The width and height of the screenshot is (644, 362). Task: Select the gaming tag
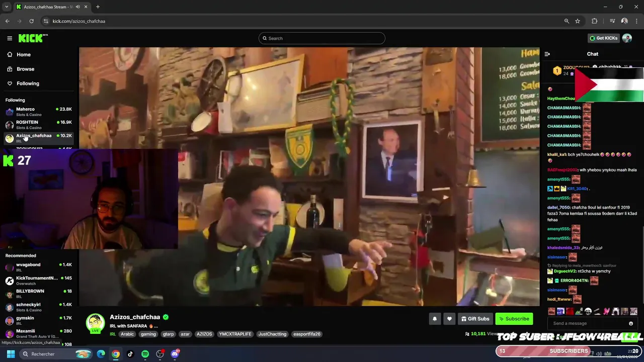point(148,334)
